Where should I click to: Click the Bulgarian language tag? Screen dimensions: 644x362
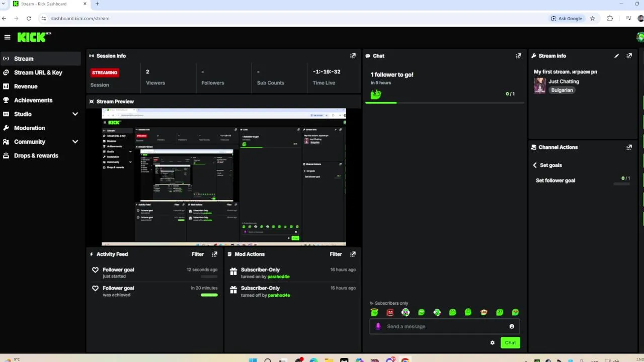pyautogui.click(x=562, y=90)
